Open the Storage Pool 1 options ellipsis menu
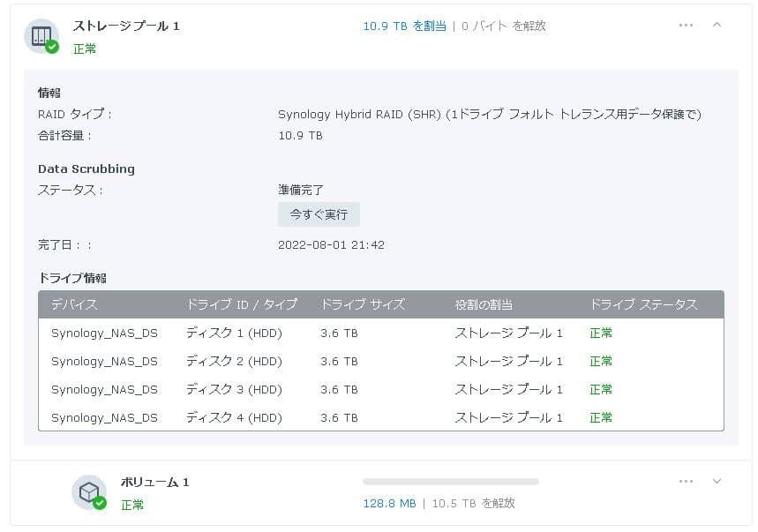 coord(686,26)
